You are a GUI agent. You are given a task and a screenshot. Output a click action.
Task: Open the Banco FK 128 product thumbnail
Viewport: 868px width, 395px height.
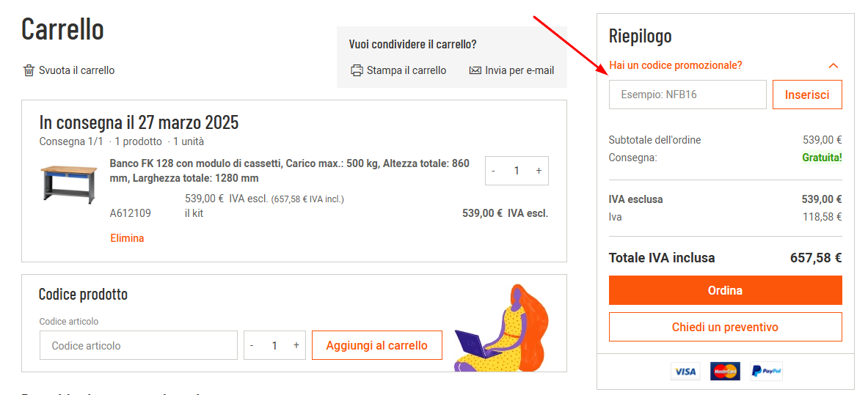[68, 183]
